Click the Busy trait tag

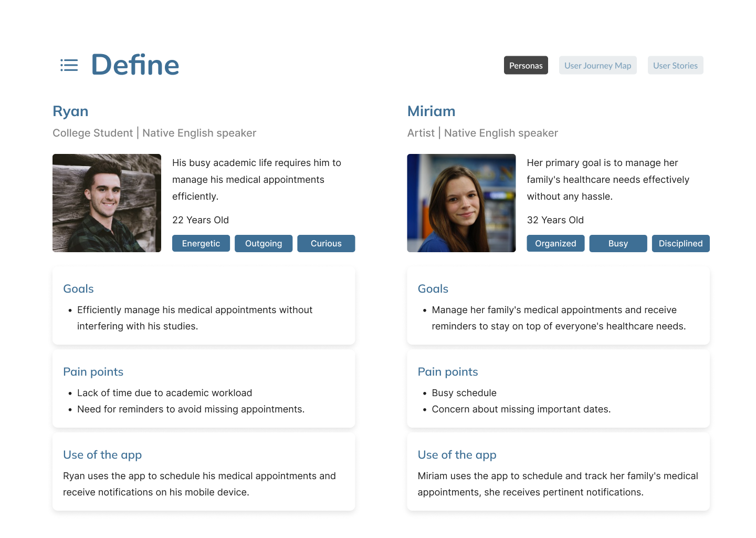coord(617,243)
